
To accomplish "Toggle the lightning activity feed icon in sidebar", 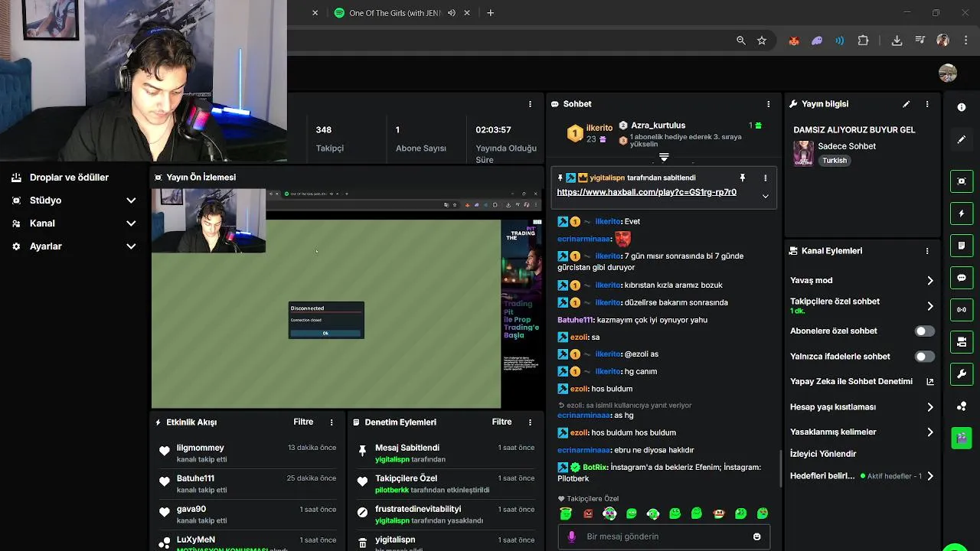I will pos(962,214).
